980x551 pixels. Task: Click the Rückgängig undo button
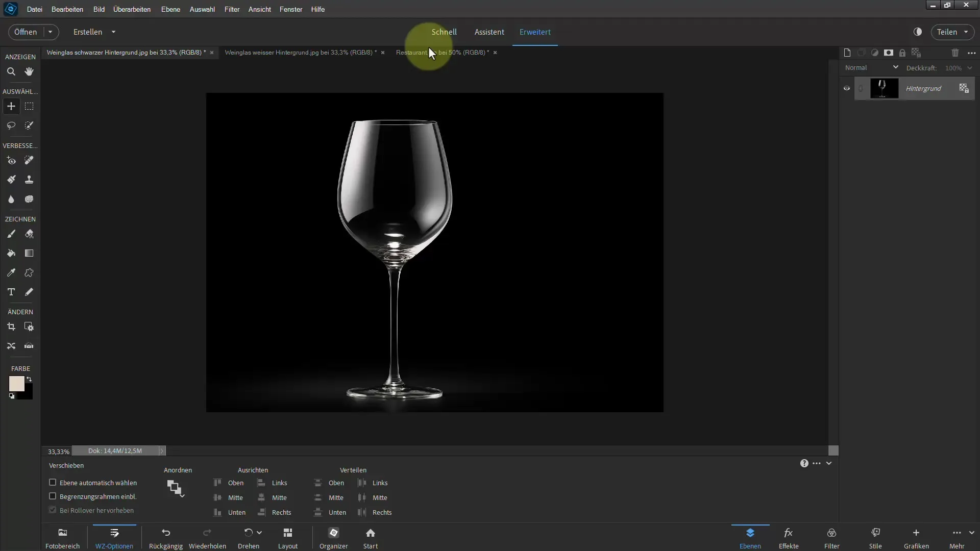click(x=165, y=538)
